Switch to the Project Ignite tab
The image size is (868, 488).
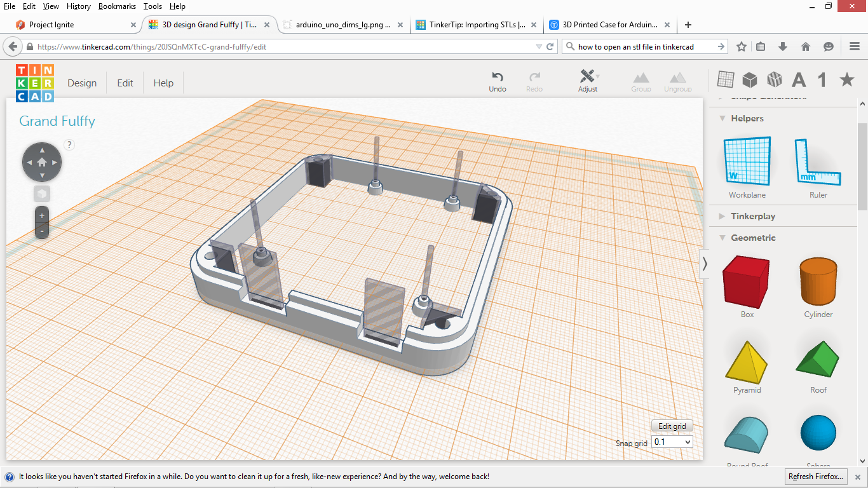(75, 25)
